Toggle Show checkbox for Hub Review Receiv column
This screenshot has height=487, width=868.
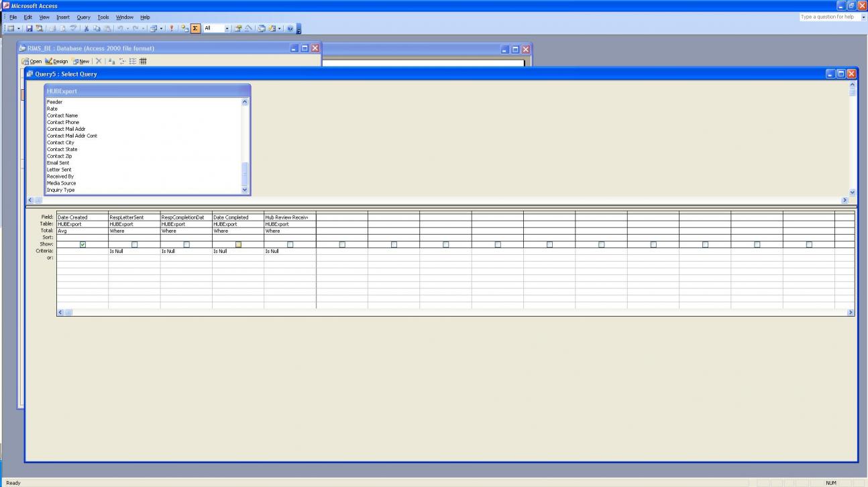[x=290, y=244]
